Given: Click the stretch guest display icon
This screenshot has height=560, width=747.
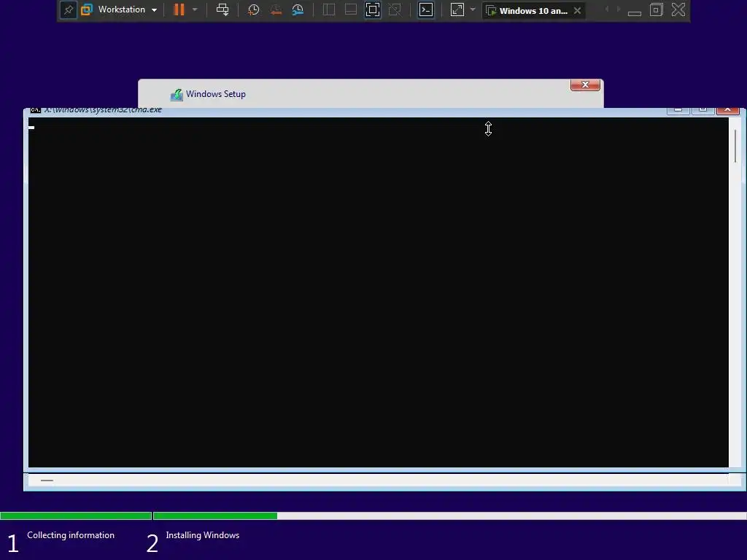Looking at the screenshot, I should (x=457, y=9).
